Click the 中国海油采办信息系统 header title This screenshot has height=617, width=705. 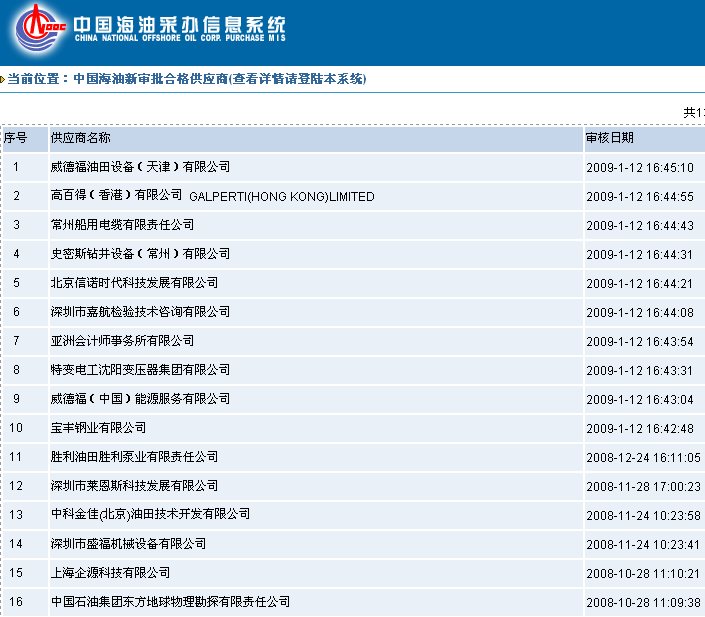click(180, 24)
